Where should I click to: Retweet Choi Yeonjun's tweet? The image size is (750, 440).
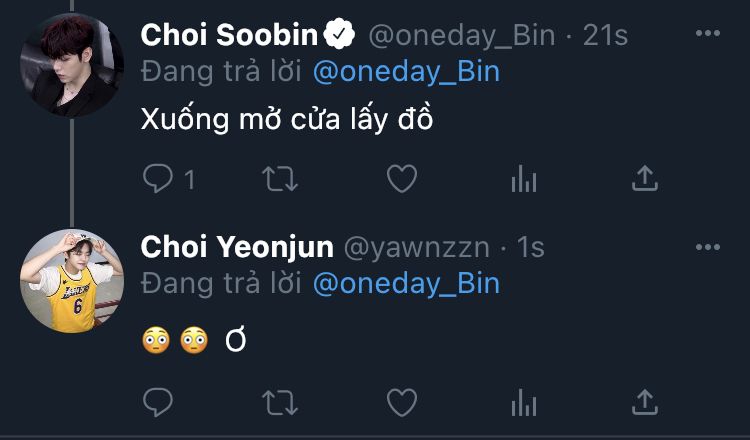(279, 402)
